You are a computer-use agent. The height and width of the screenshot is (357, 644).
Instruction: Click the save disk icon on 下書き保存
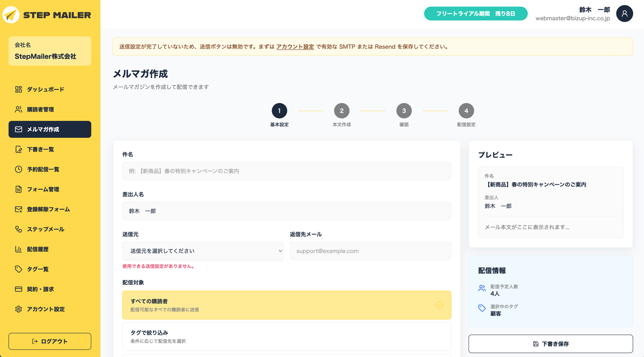coord(536,344)
